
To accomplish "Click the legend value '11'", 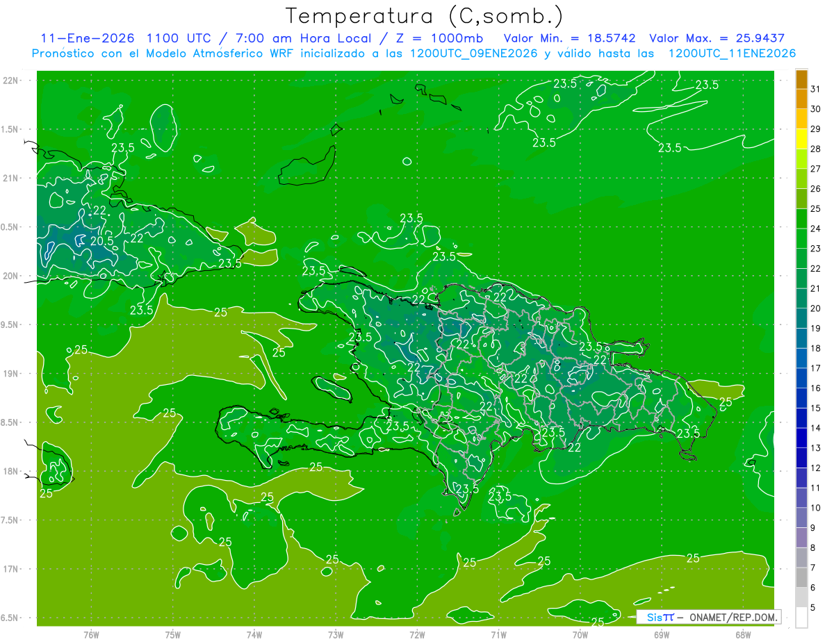I will pos(817,488).
